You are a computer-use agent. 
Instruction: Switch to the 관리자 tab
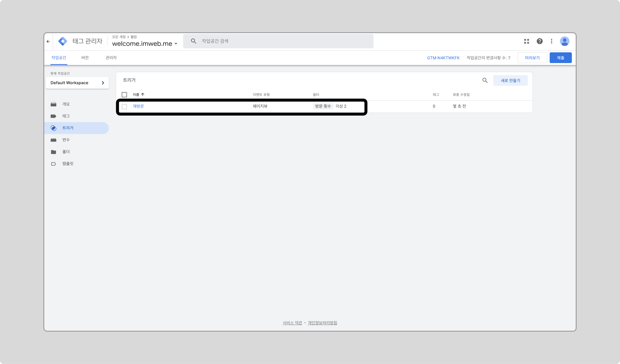(111, 58)
